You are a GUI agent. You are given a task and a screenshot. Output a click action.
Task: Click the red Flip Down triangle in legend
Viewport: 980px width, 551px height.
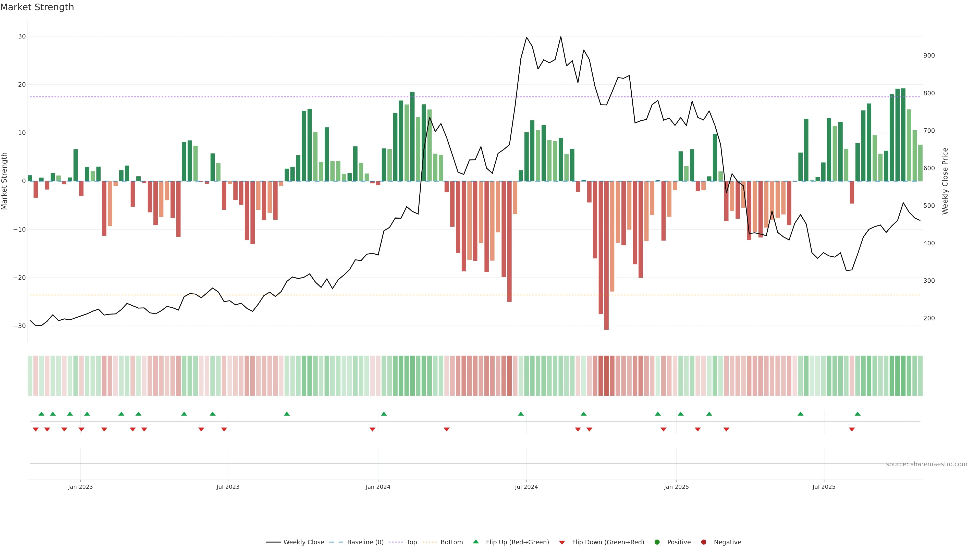pos(562,543)
